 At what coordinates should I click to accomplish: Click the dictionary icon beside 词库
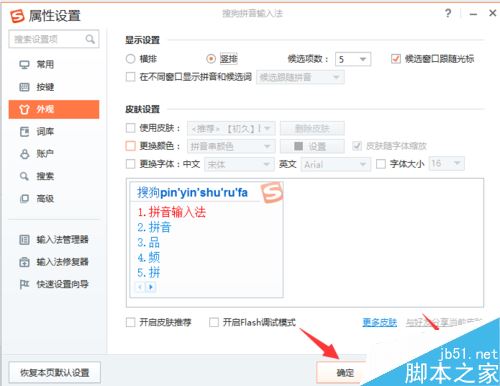tap(25, 132)
